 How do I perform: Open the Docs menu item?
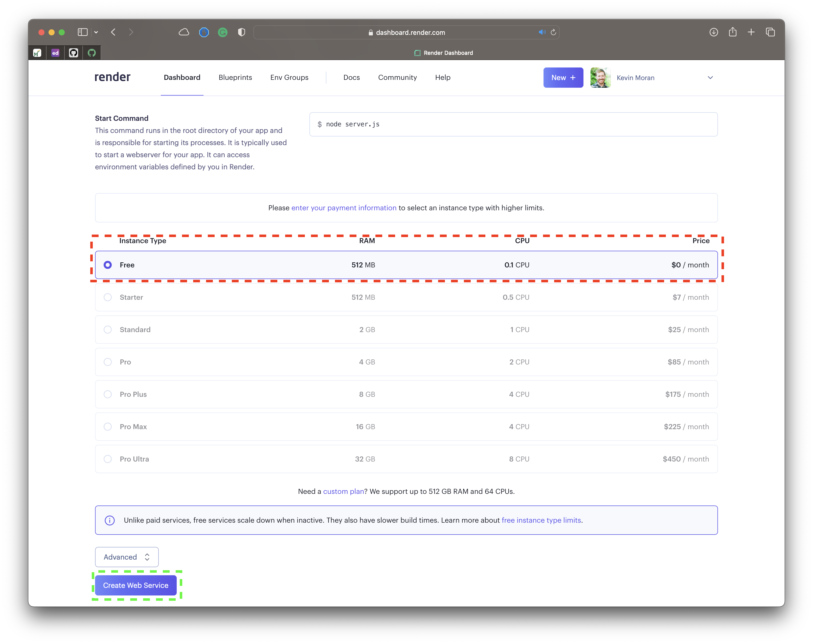click(x=351, y=77)
